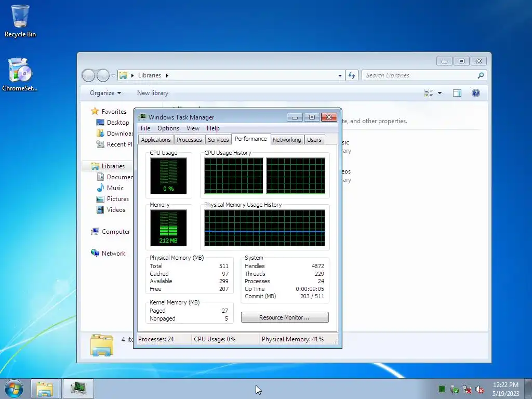Click the status bar CPU Usage: 0%
This screenshot has height=399, width=532.
click(215, 339)
